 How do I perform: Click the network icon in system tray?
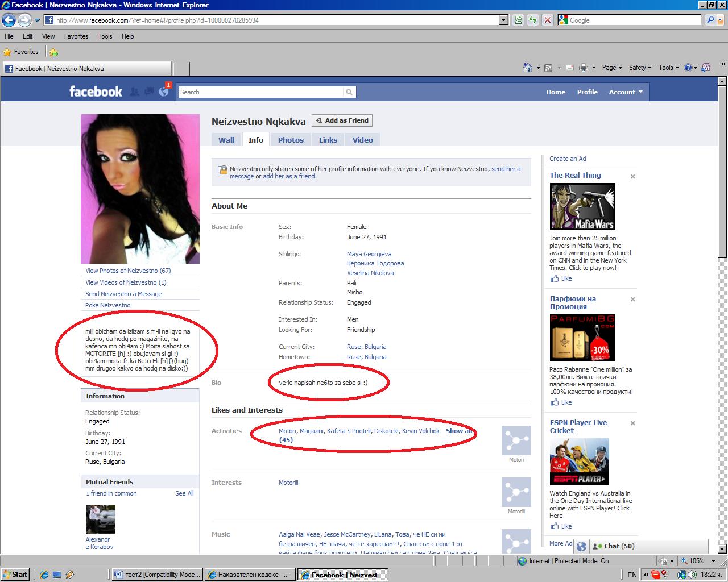point(681,575)
